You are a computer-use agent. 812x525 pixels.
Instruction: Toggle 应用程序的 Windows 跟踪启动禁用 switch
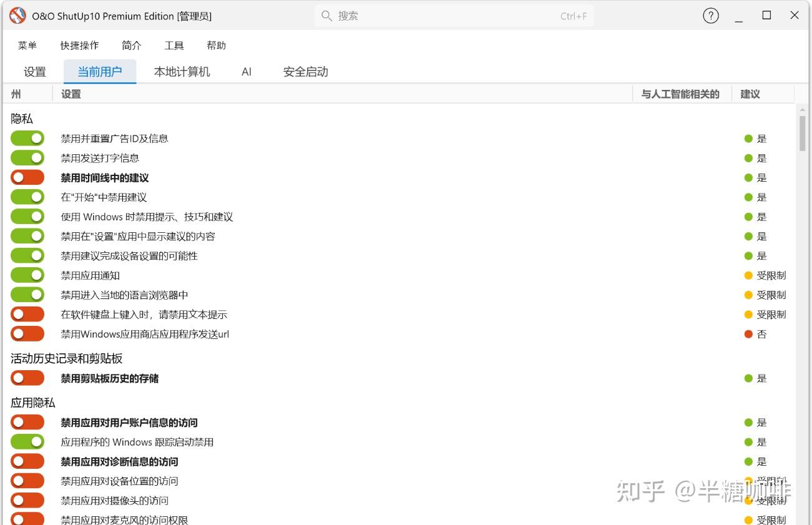click(27, 442)
